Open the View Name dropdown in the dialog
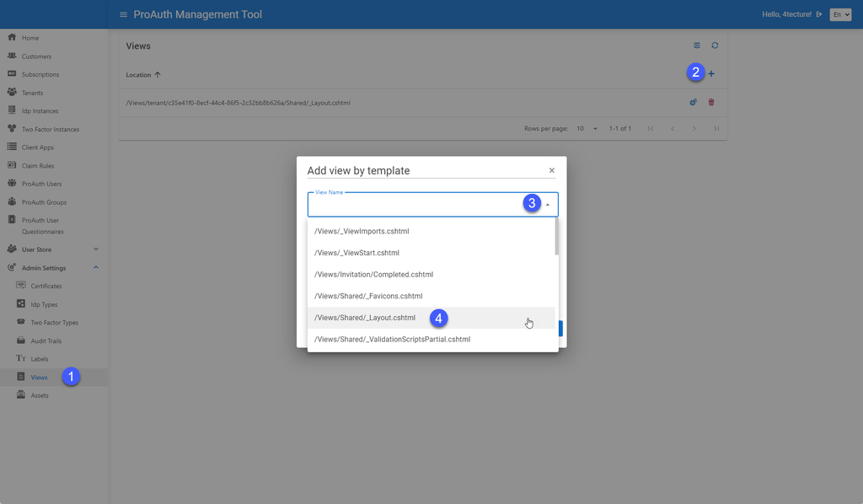Image resolution: width=863 pixels, height=504 pixels. tap(547, 204)
